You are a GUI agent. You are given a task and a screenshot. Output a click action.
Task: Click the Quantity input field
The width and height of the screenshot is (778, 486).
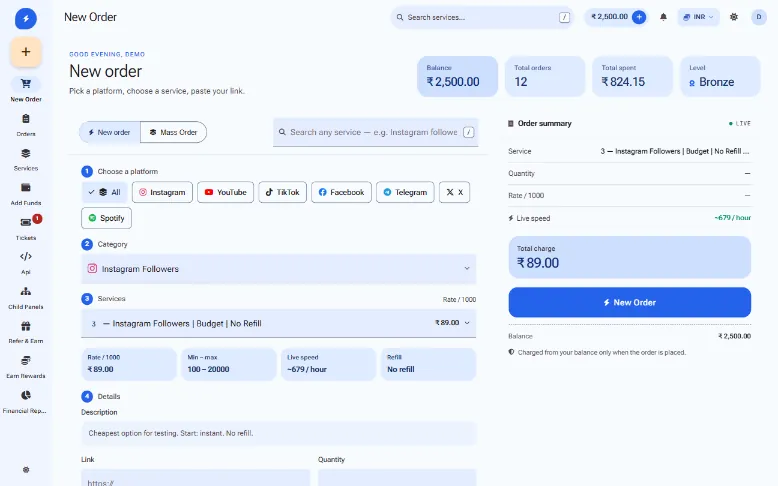click(x=397, y=478)
